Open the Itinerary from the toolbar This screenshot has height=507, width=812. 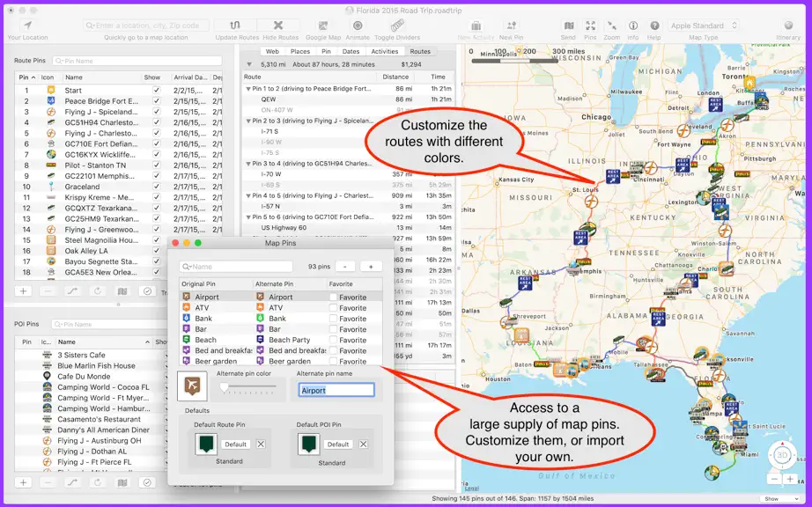point(788,26)
